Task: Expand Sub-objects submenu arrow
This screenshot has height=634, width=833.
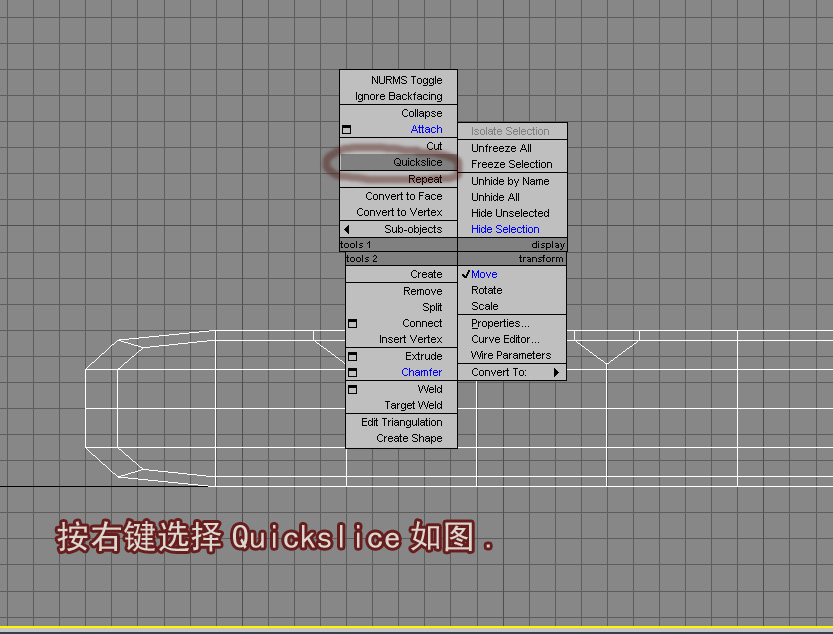Action: point(347,230)
